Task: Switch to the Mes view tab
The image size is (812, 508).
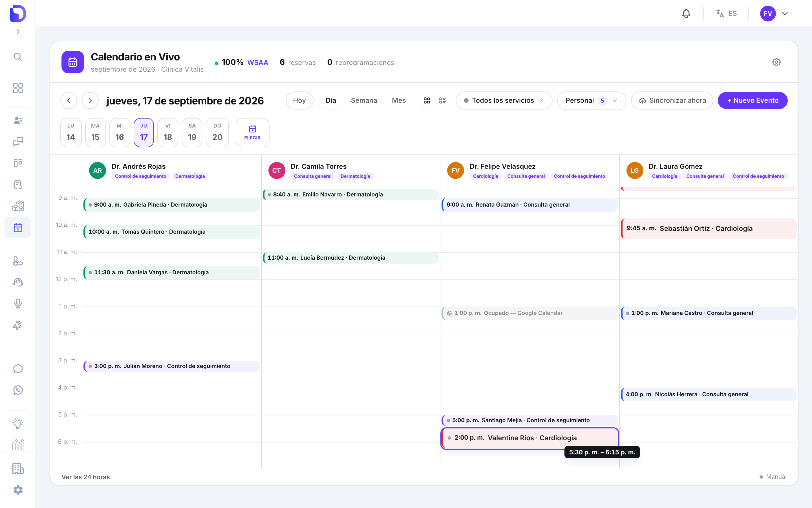Action: point(399,100)
